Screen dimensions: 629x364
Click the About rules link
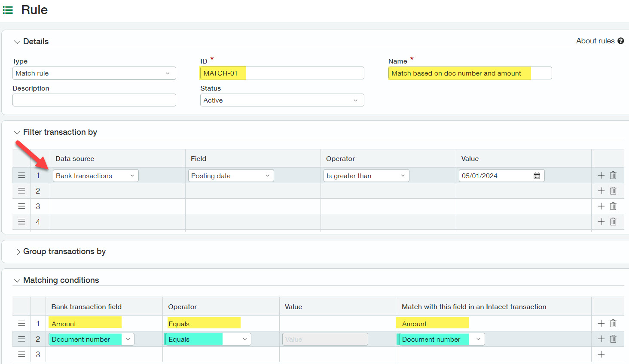point(595,41)
